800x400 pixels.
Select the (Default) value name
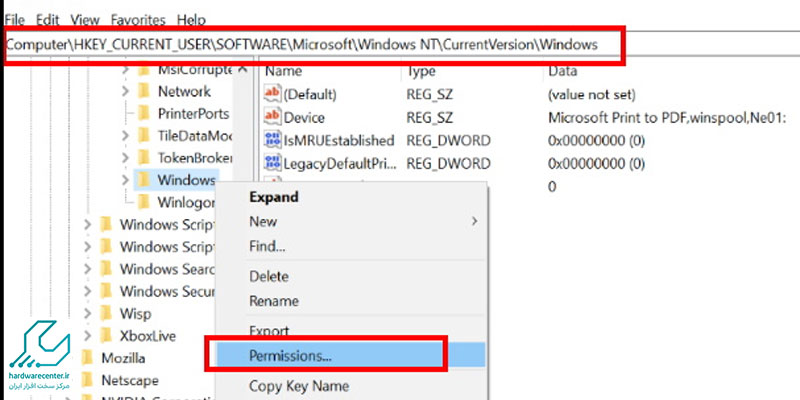(x=310, y=94)
